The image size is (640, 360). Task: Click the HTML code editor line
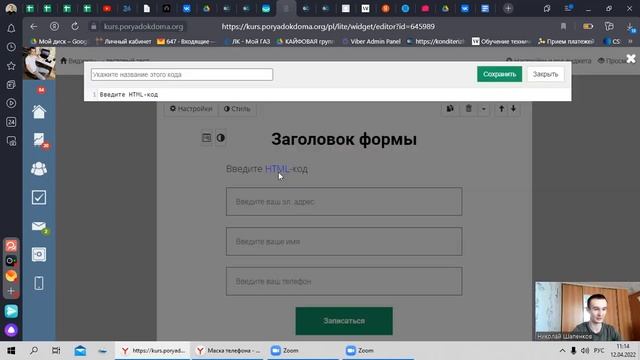(327, 94)
